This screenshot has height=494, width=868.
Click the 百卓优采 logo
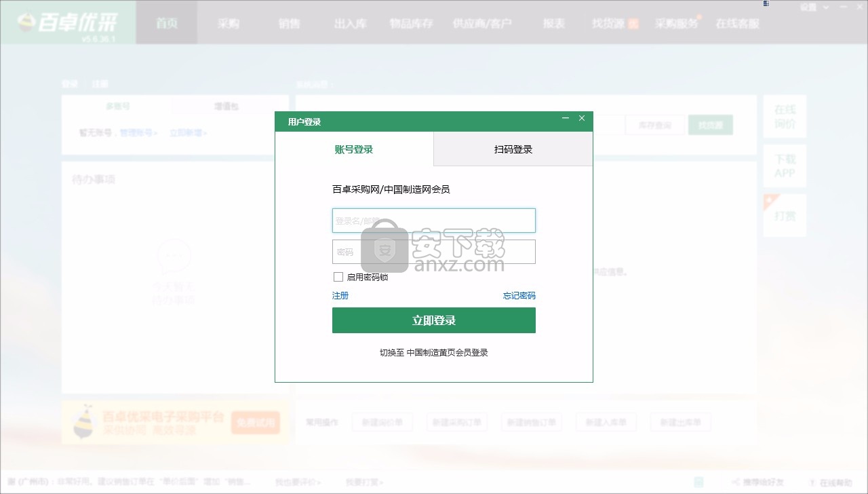click(68, 23)
